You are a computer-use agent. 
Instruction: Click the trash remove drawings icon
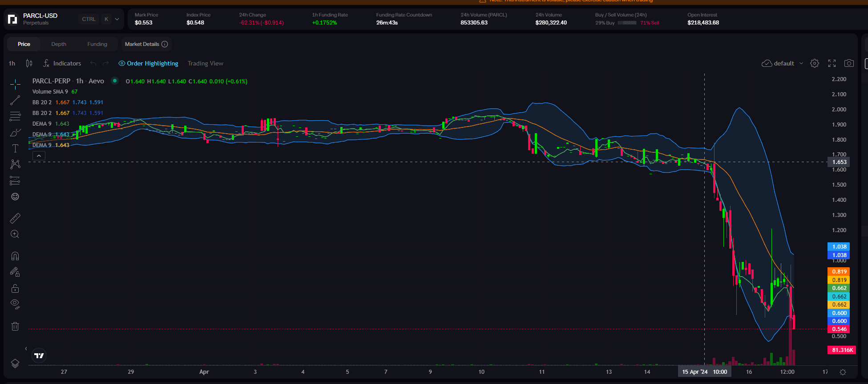point(15,327)
